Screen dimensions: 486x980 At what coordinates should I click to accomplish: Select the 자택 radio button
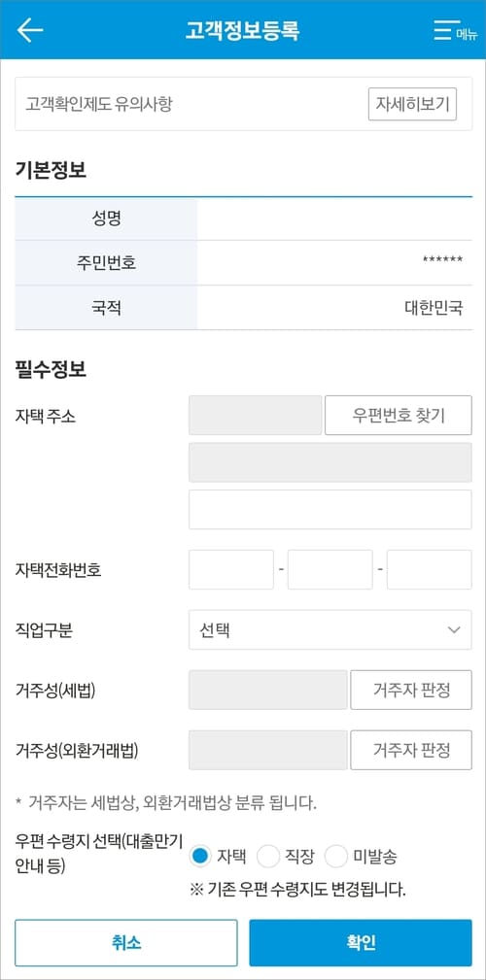point(199,857)
